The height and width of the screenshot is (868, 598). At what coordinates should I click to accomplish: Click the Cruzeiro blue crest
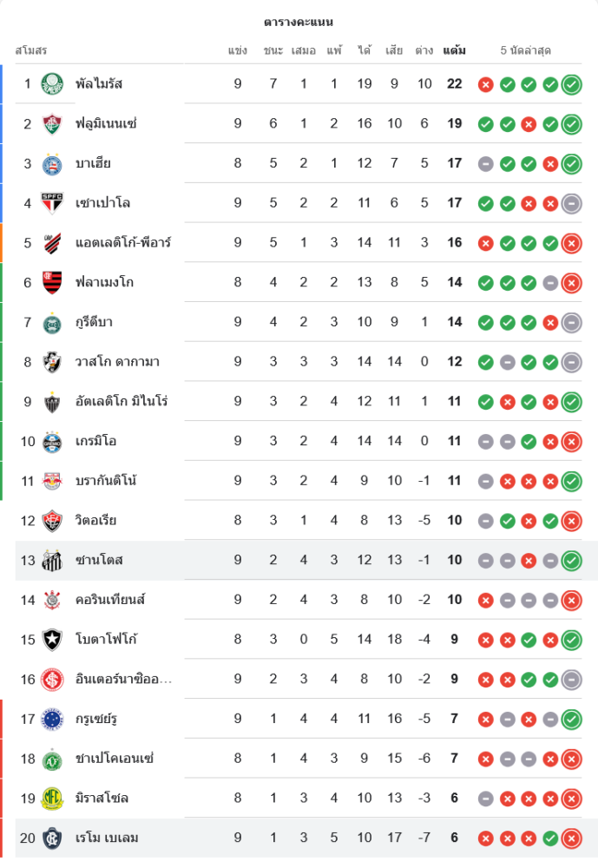tap(52, 720)
